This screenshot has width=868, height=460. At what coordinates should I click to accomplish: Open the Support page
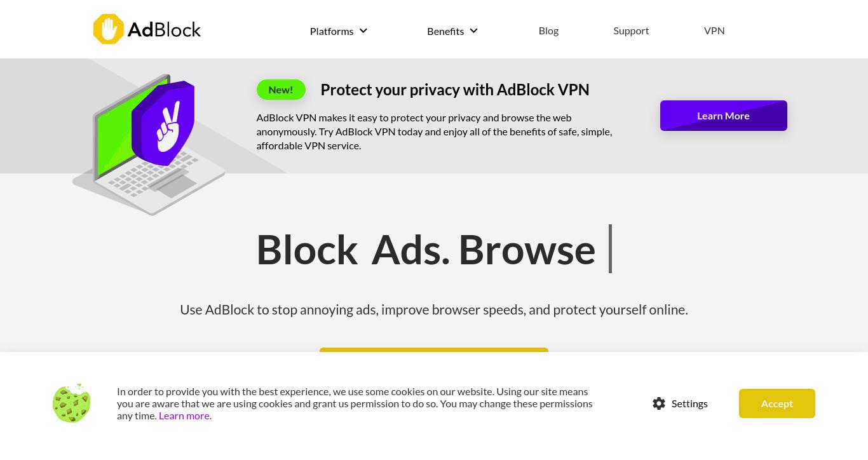(631, 30)
